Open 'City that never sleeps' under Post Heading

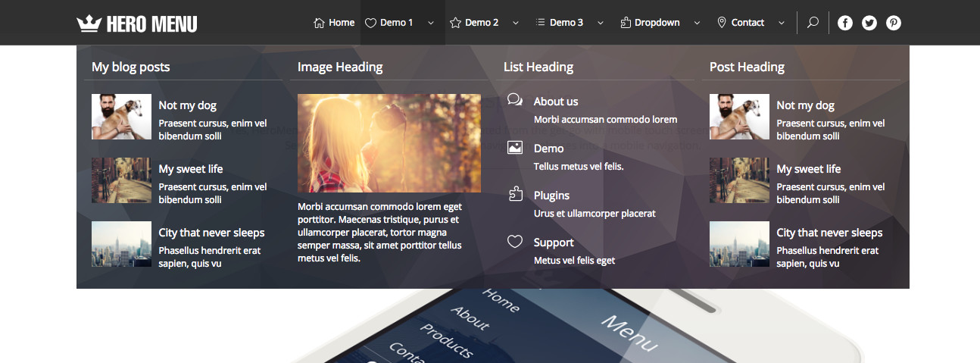tap(830, 233)
